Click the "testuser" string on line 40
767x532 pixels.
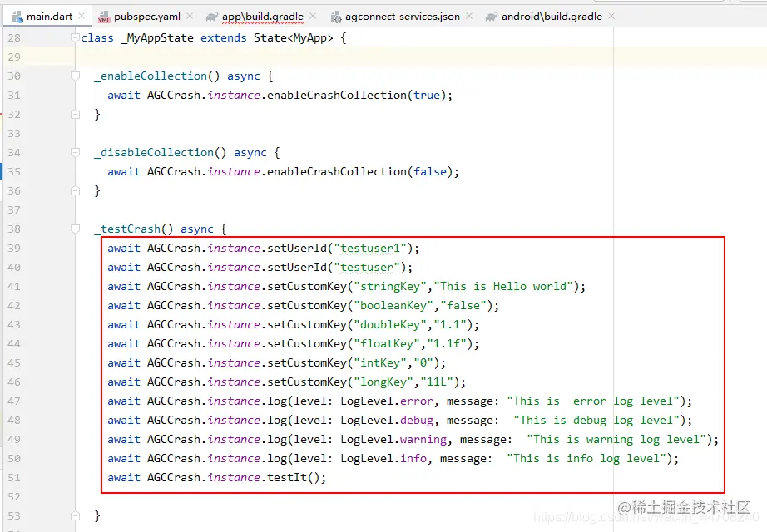click(x=367, y=268)
